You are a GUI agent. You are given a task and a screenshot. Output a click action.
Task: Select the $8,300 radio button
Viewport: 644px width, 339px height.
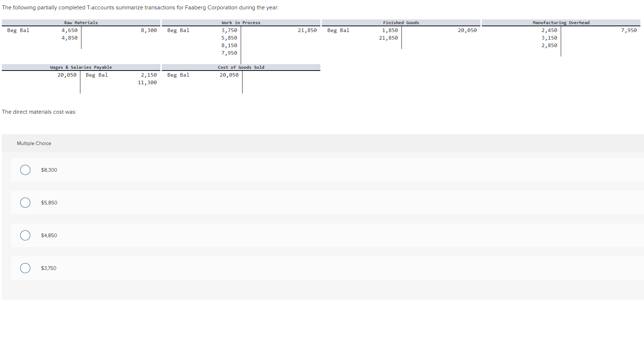pos(25,170)
